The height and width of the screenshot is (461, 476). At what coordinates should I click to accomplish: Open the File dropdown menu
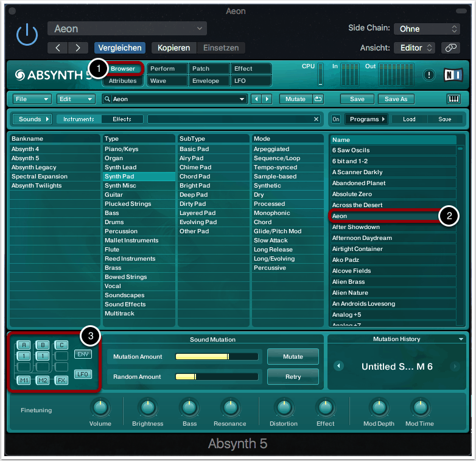(x=32, y=99)
